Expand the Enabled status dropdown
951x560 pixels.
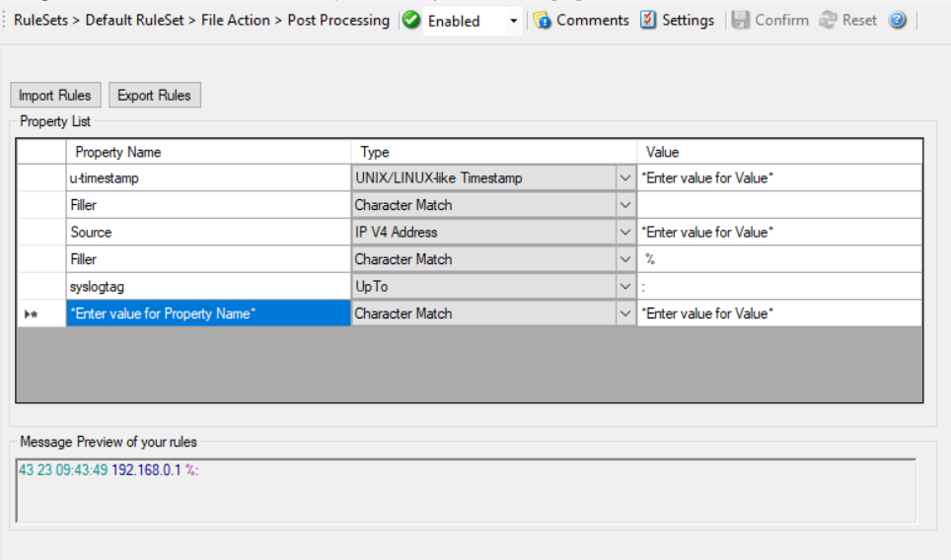pyautogui.click(x=513, y=21)
